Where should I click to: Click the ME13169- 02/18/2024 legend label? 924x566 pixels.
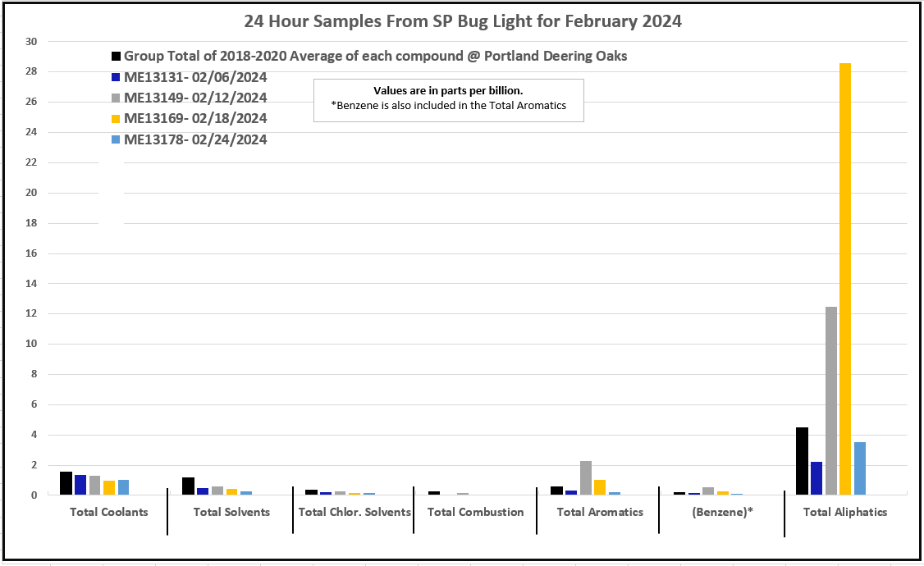pyautogui.click(x=195, y=118)
